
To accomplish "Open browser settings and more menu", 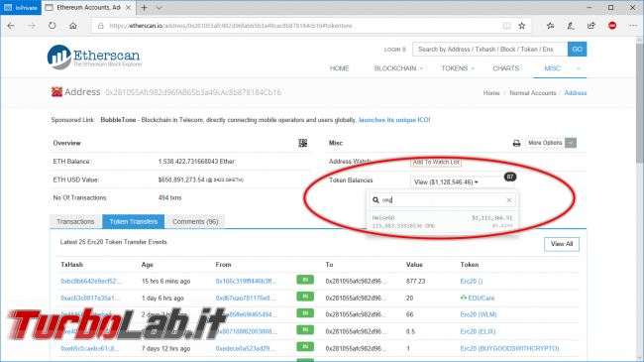I will pyautogui.click(x=633, y=26).
